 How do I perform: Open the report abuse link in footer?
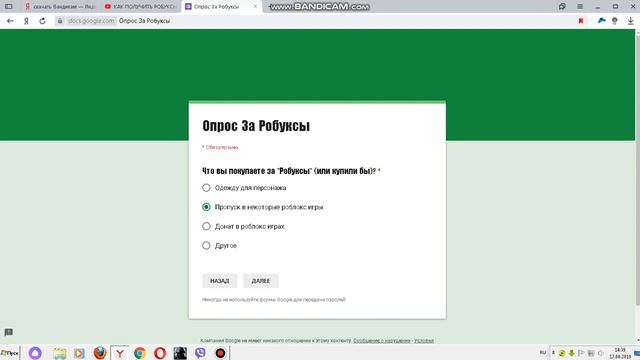point(382,340)
